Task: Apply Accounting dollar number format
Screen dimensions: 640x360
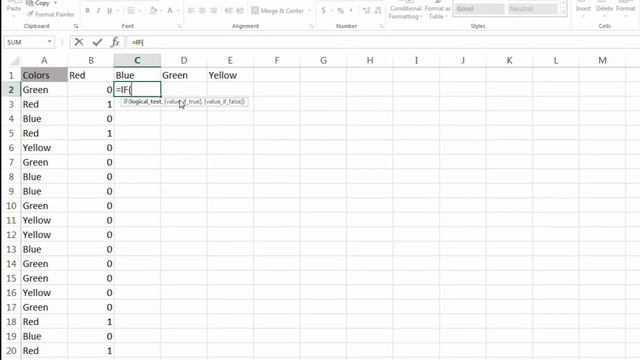Action: tap(323, 11)
